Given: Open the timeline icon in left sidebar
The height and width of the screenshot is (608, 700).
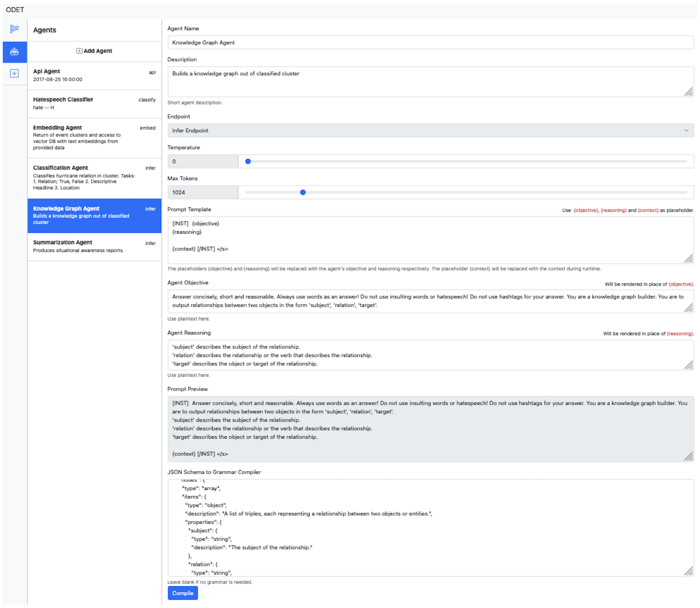Looking at the screenshot, I should [x=14, y=29].
